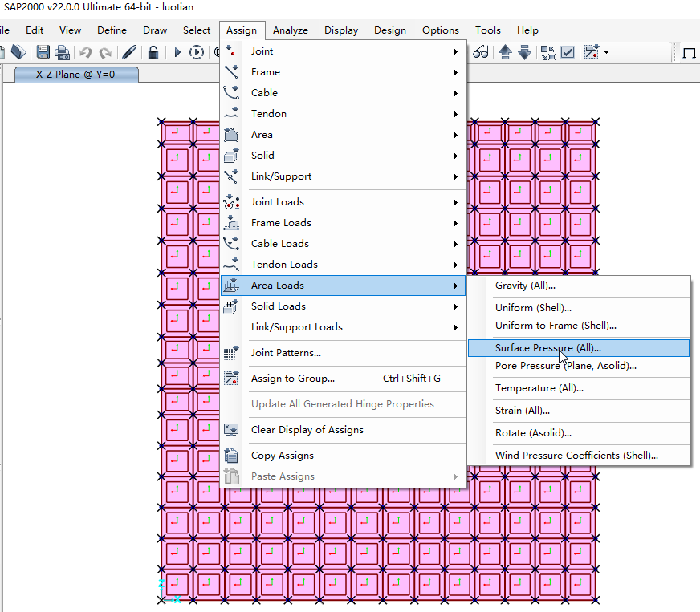Click the pencil edit icon in toolbar
Viewport: 700px width, 612px height.
pyautogui.click(x=128, y=52)
